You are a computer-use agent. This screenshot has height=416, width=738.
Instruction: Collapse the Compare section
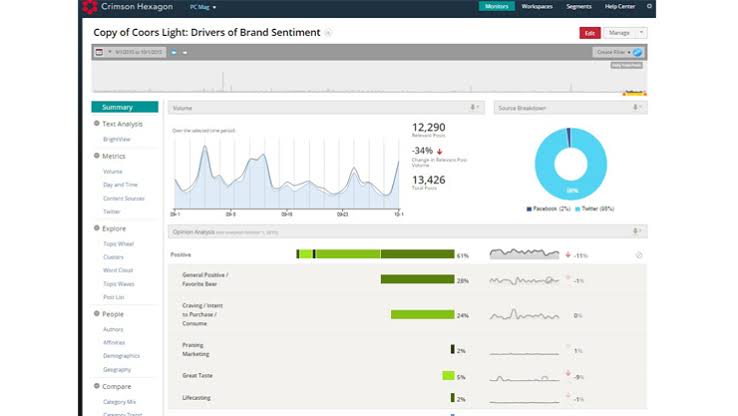pos(96,386)
